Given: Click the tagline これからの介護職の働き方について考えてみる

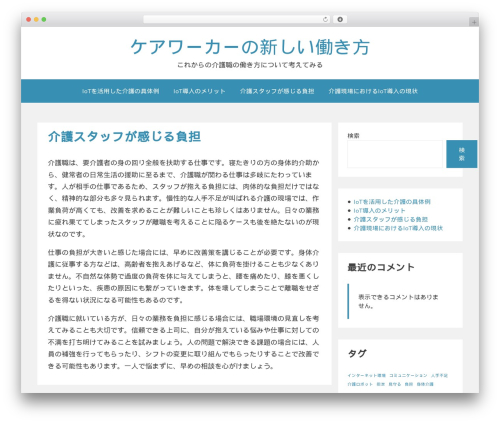Looking at the screenshot, I should pyautogui.click(x=250, y=65).
